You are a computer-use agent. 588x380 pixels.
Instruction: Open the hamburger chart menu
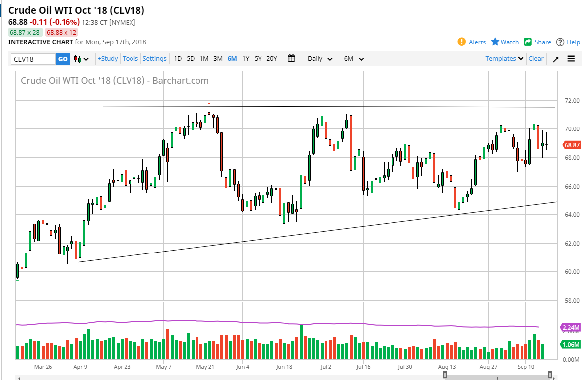pyautogui.click(x=571, y=58)
